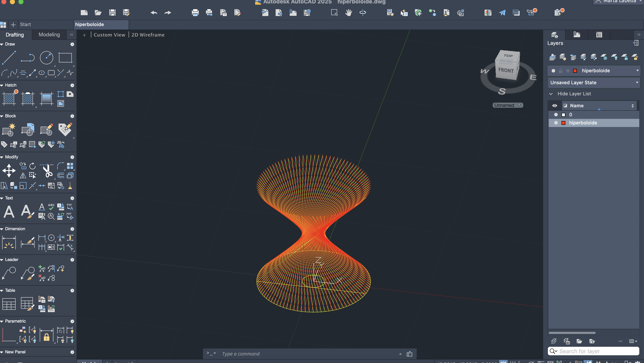Toggle the eye column header in layer list

tap(554, 106)
